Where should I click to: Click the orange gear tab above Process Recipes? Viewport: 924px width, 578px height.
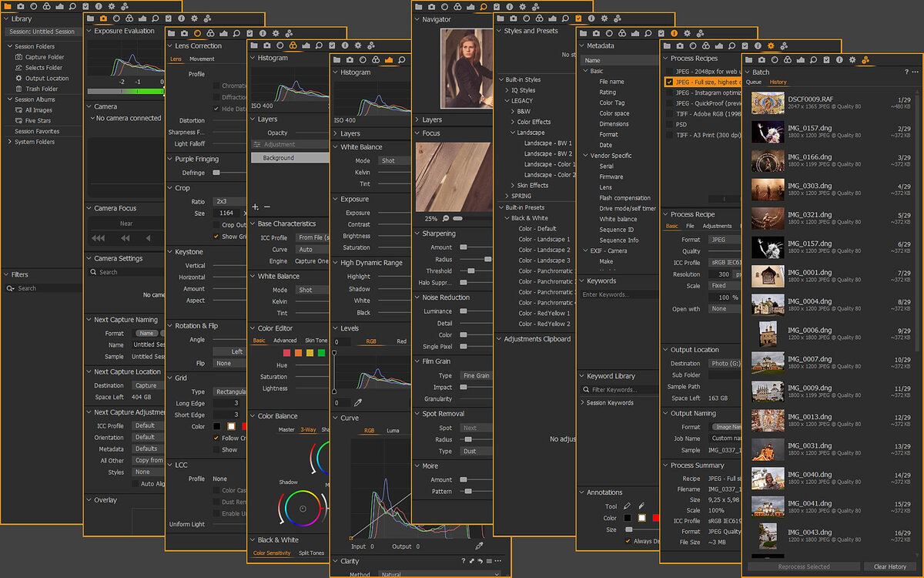(x=769, y=45)
